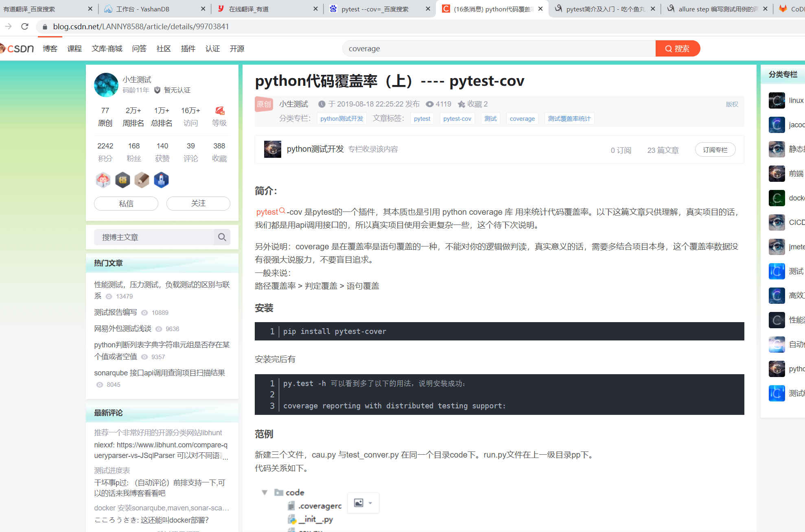Click the star favorite icon near 收藏 2

click(461, 104)
